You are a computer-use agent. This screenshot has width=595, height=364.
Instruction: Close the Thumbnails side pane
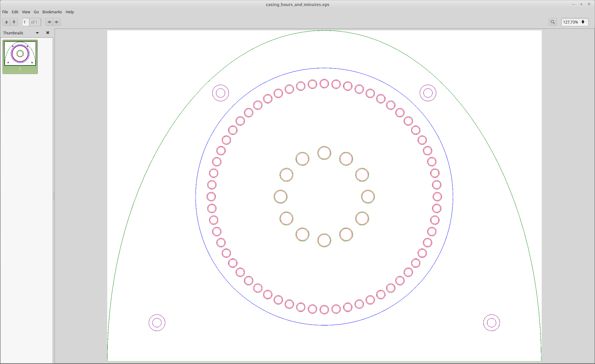48,33
